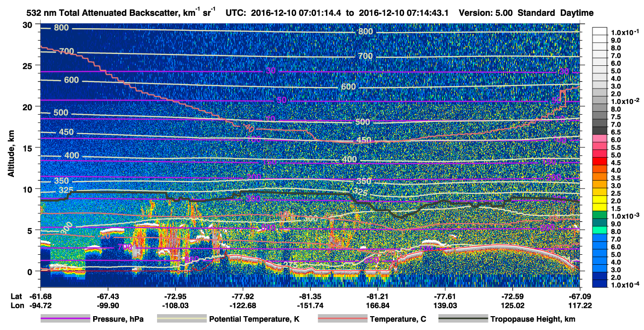This screenshot has height=330, width=644.
Task: Click latitude value -72.59
Action: click(513, 296)
